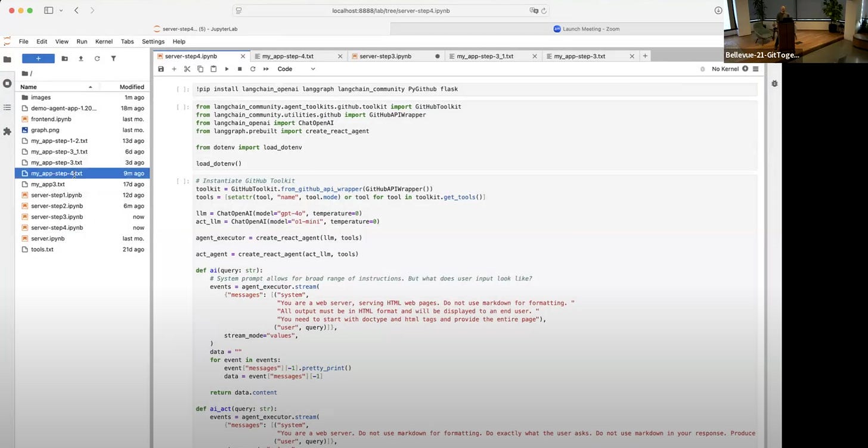868x448 pixels.
Task: Switch to the server-step3.ipynb tab
Action: pos(396,56)
